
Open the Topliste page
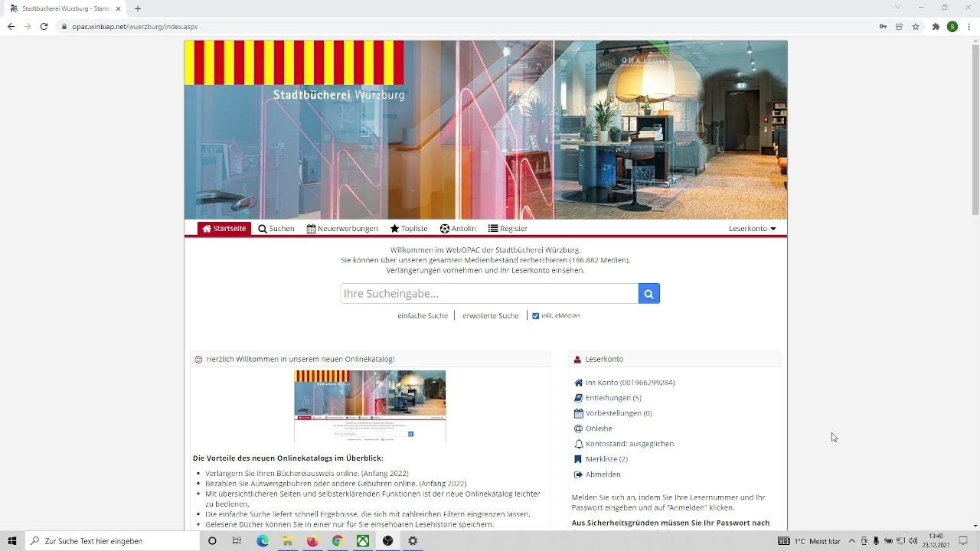409,229
